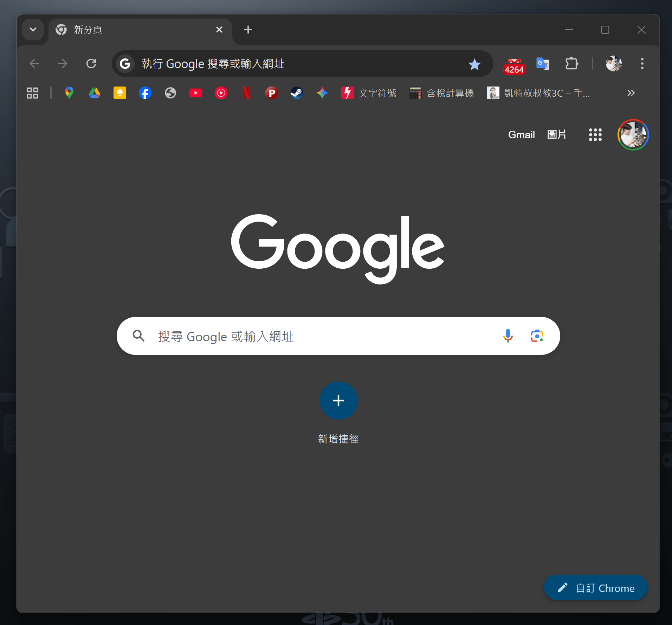Search by image with Google Lens
Image resolution: width=672 pixels, height=625 pixels.
537,336
